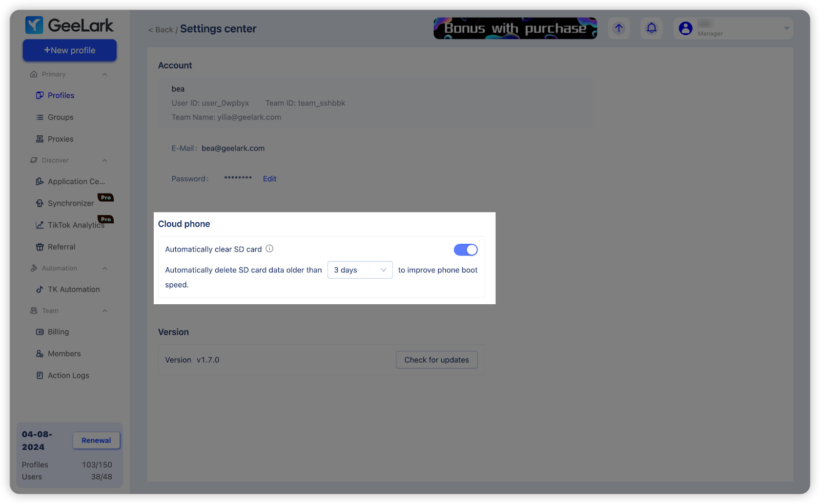This screenshot has width=820, height=504.
Task: Click the GeeLark logo icon
Action: pos(34,25)
